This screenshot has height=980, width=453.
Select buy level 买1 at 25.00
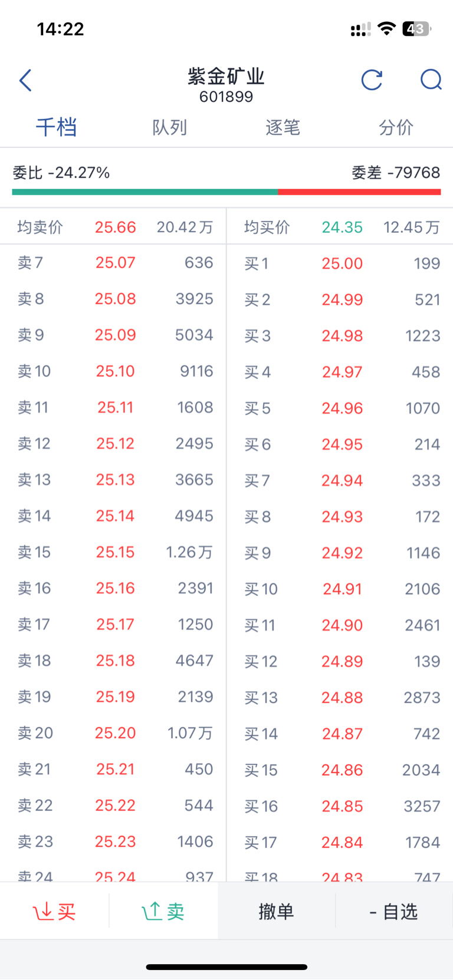click(340, 263)
